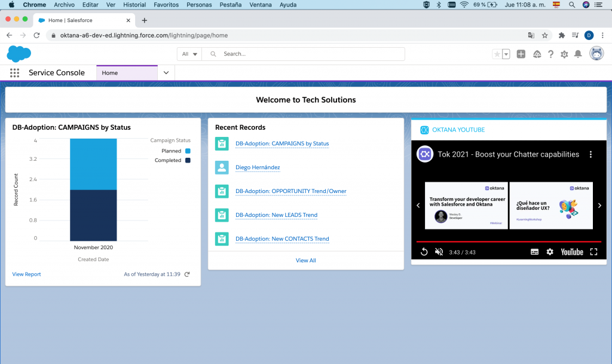Screen dimensions: 612x364
Task: Click the Chrome address bar URL
Action: (x=144, y=35)
